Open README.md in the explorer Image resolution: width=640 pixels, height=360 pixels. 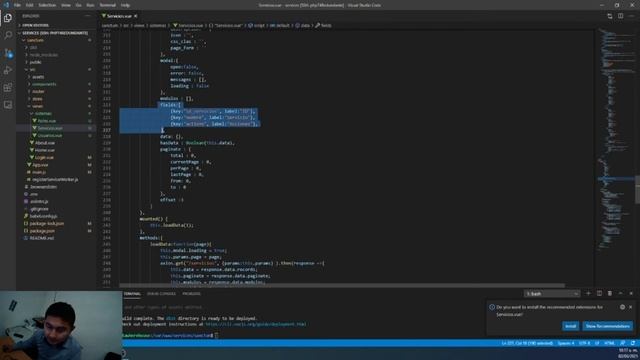click(42, 238)
